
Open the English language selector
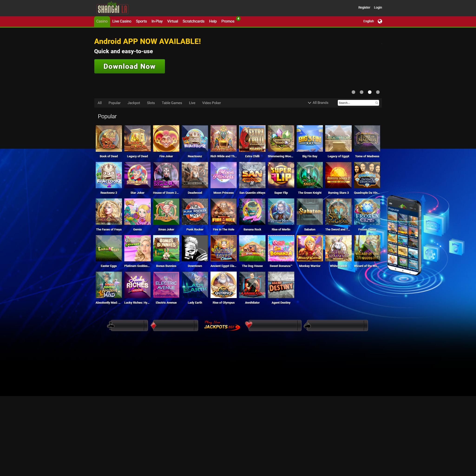pos(368,21)
